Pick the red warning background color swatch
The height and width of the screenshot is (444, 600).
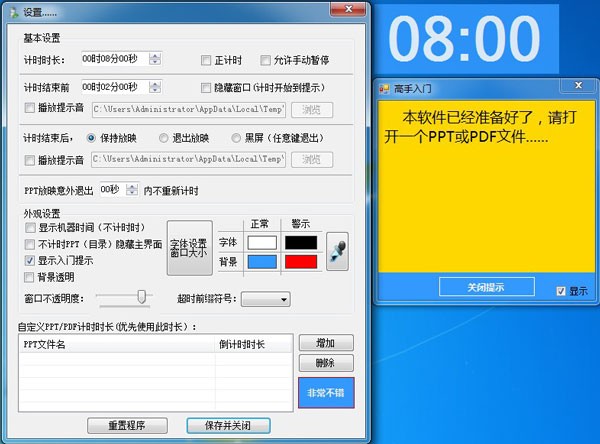[301, 261]
